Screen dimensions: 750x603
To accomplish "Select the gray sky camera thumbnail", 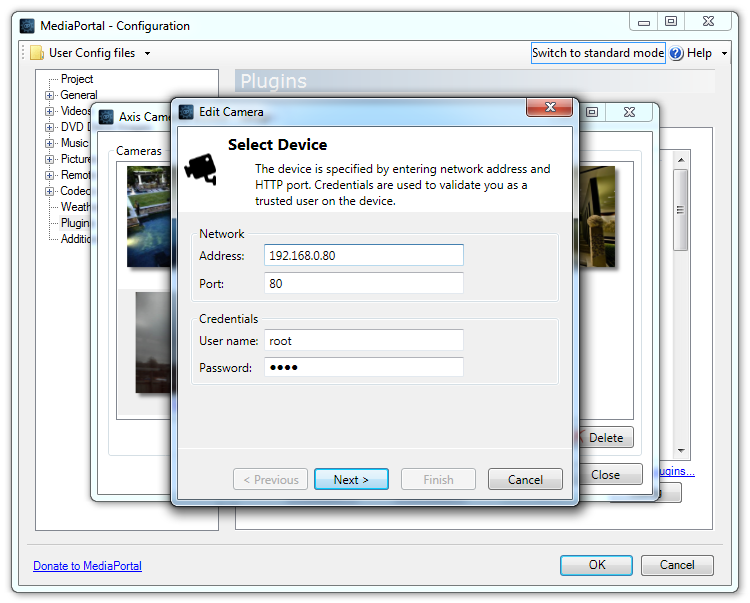I will click(153, 342).
